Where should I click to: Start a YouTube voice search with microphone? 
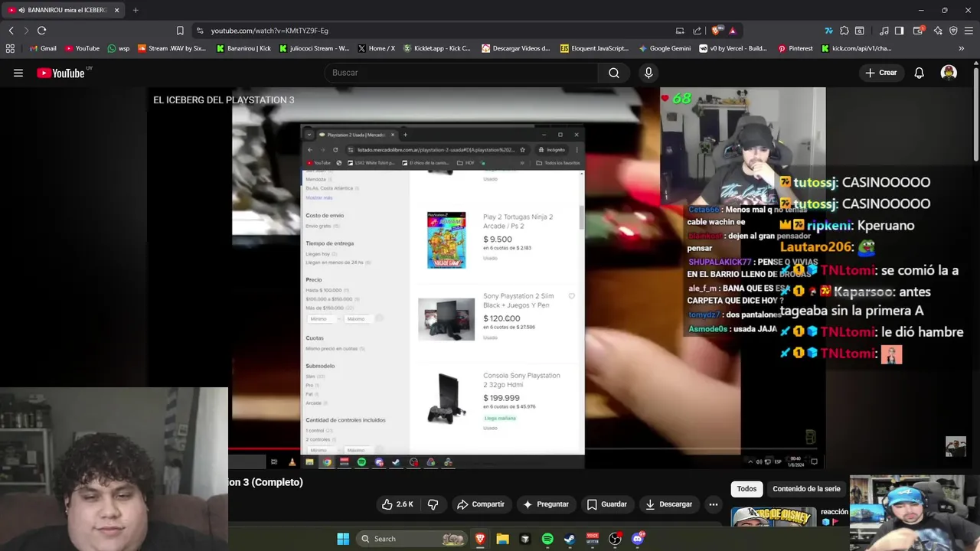click(648, 73)
